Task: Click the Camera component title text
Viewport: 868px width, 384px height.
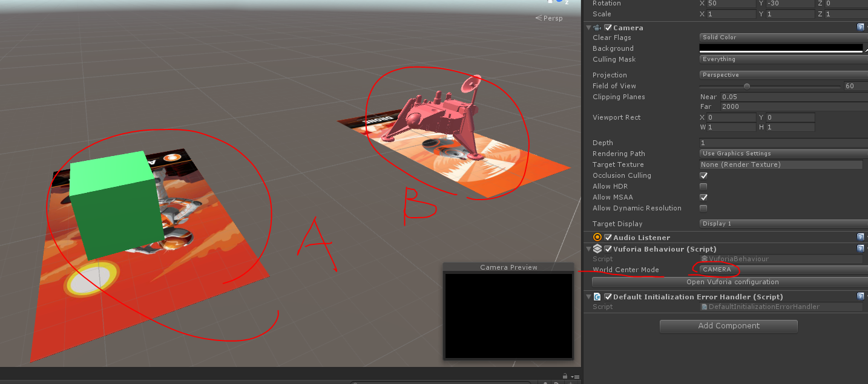Action: [628, 28]
